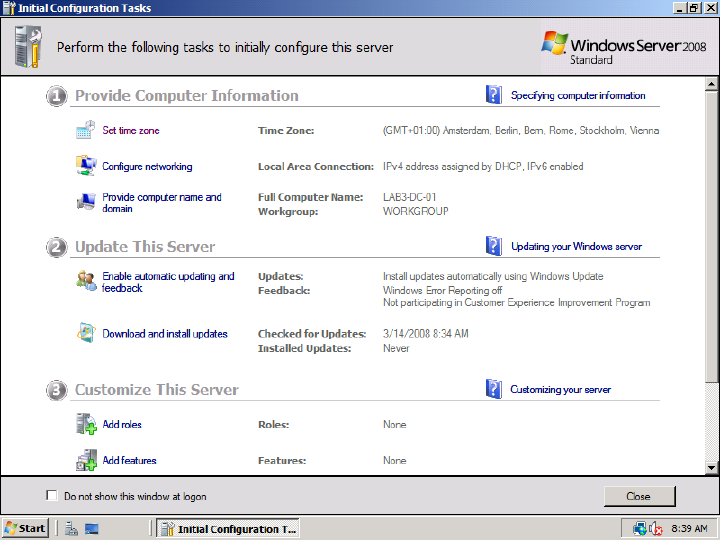Click the scrollbar up arrow

tap(711, 84)
